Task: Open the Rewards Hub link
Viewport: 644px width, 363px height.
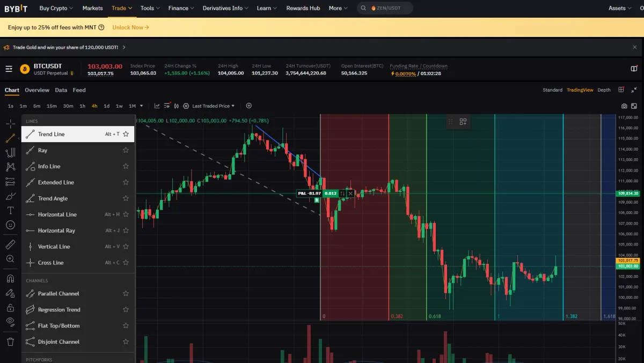Action: (303, 8)
